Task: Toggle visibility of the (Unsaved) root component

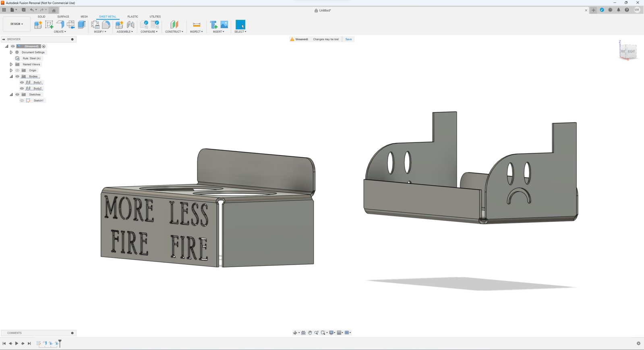Action: point(12,46)
